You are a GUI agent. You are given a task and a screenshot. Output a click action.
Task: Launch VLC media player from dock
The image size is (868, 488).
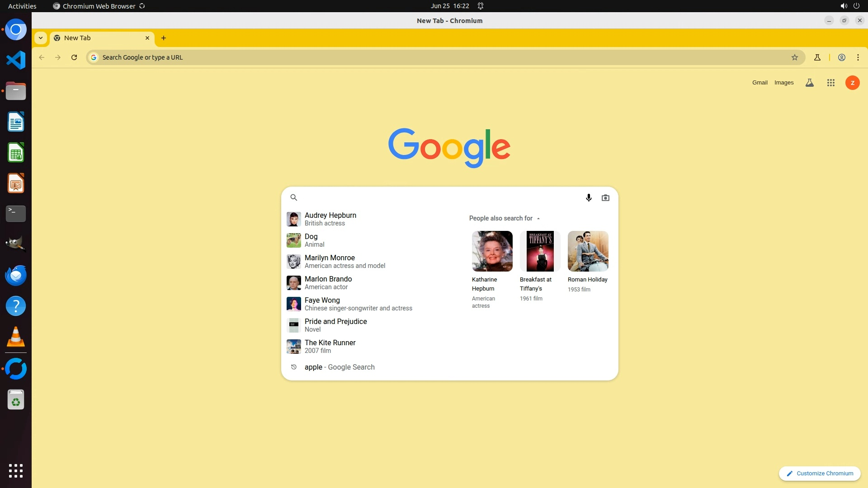(x=16, y=337)
